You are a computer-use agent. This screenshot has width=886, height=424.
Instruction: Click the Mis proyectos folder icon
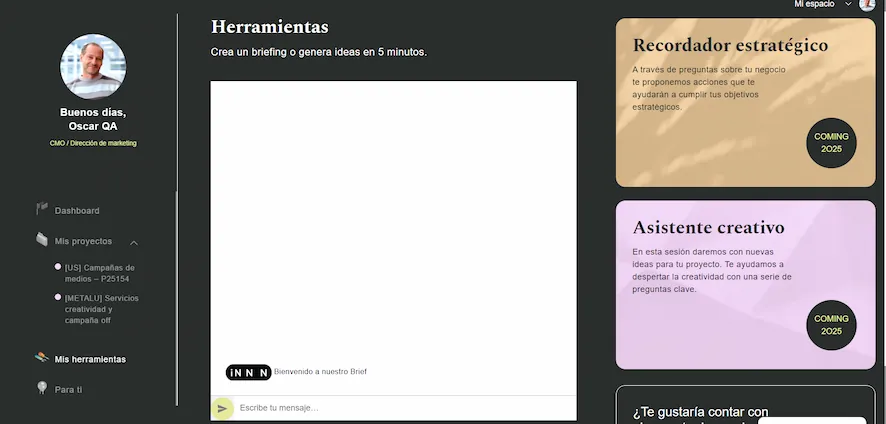tap(42, 240)
